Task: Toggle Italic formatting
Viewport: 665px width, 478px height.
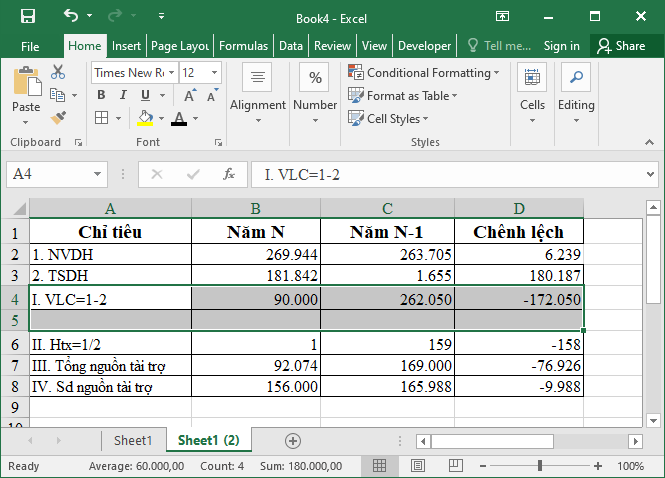Action: click(x=122, y=95)
